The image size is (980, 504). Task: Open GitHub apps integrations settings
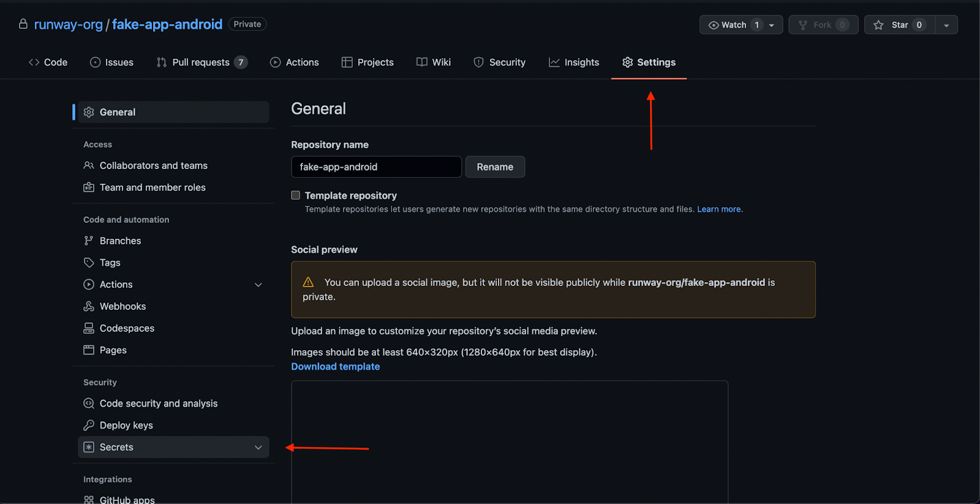click(173, 500)
